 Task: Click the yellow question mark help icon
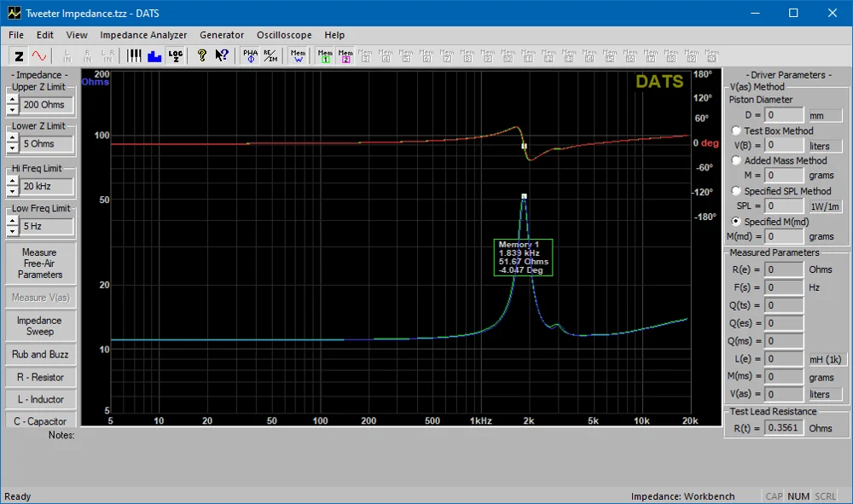pos(202,56)
